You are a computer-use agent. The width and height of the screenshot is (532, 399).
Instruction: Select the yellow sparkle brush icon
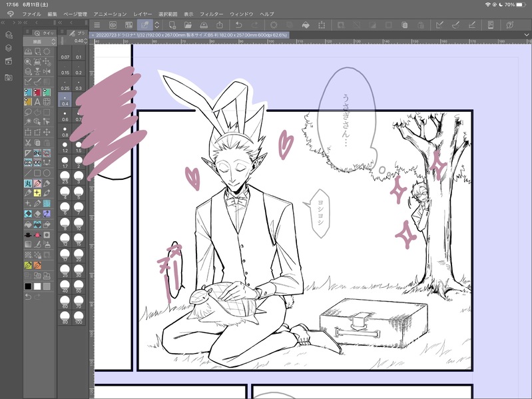pyautogui.click(x=37, y=193)
